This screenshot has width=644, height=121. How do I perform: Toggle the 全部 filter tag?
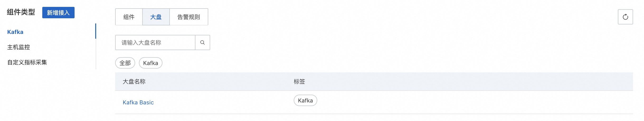pos(125,63)
